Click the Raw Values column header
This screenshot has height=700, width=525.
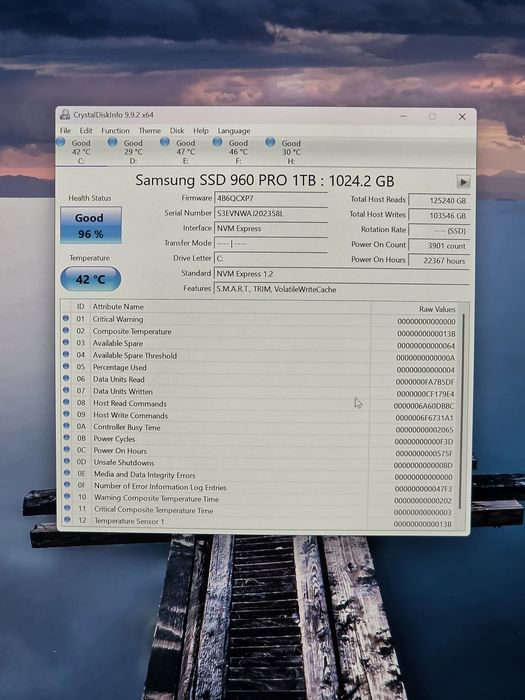coord(437,309)
